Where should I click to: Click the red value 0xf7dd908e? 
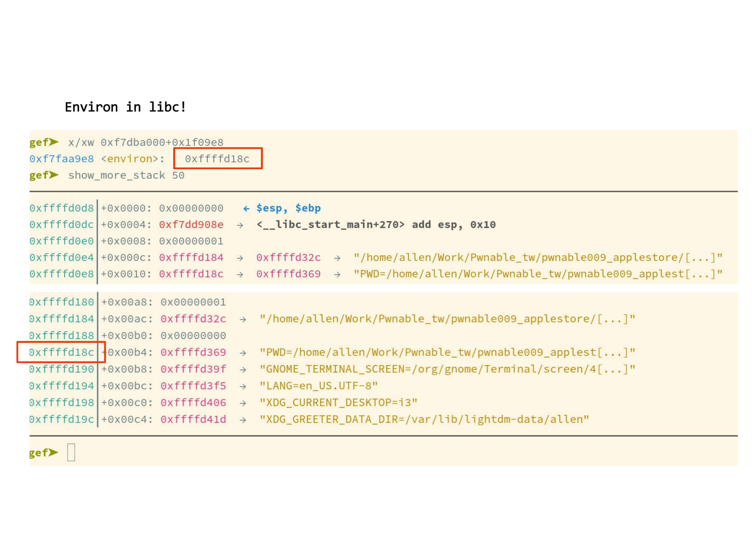point(191,225)
